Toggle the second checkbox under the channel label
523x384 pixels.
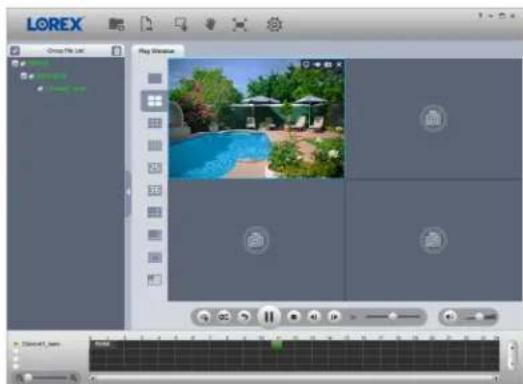pos(16,352)
